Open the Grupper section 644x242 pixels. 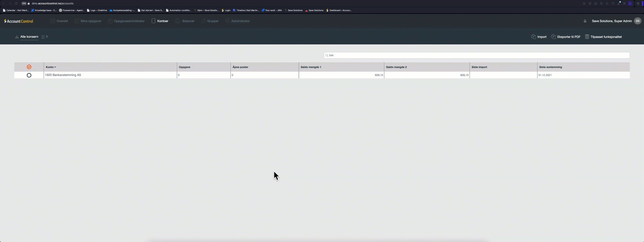point(203,21)
